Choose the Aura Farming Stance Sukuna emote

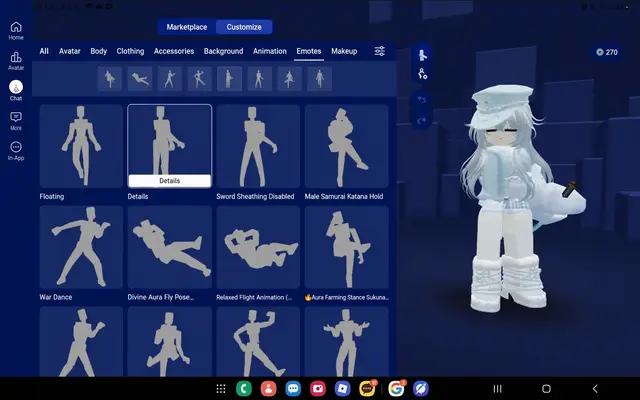tap(347, 247)
